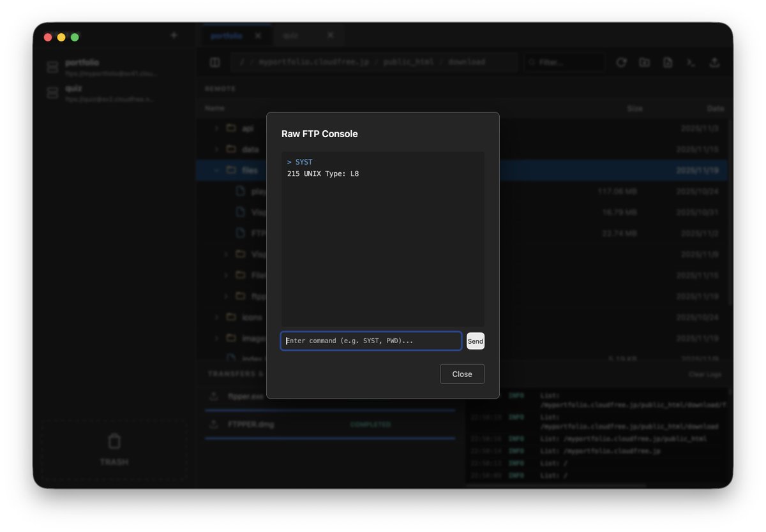
Task: Click the Filter search field
Action: pos(564,62)
